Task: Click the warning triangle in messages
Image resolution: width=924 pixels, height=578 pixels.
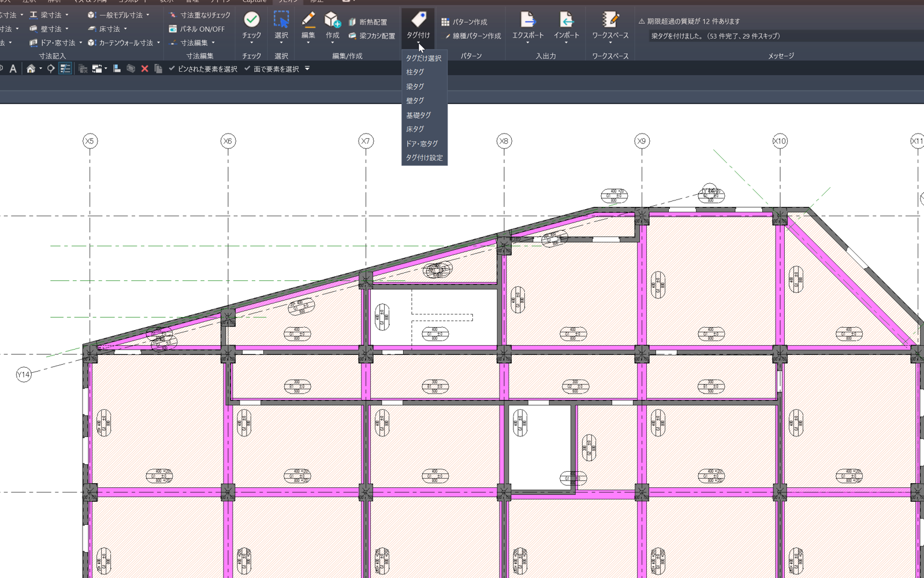Action: (x=642, y=21)
